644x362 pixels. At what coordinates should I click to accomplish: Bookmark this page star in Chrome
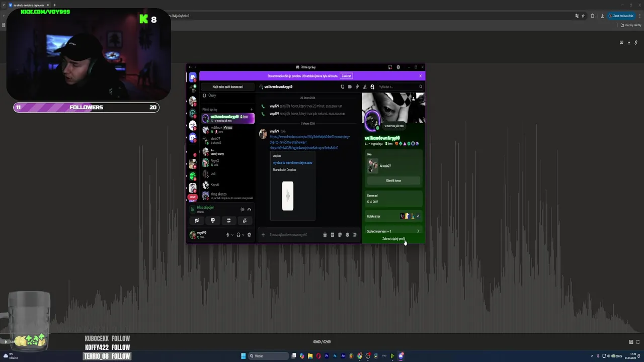tap(583, 16)
